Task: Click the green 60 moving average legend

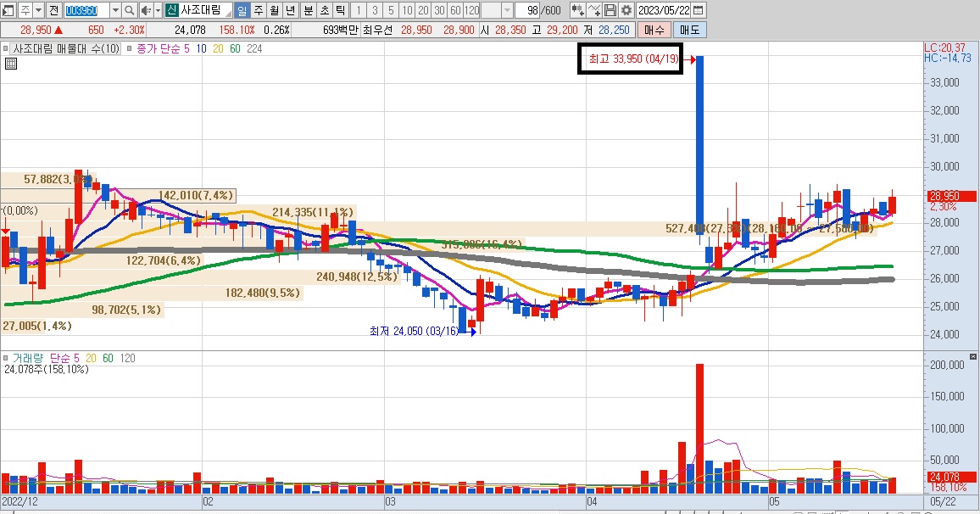Action: (x=235, y=48)
